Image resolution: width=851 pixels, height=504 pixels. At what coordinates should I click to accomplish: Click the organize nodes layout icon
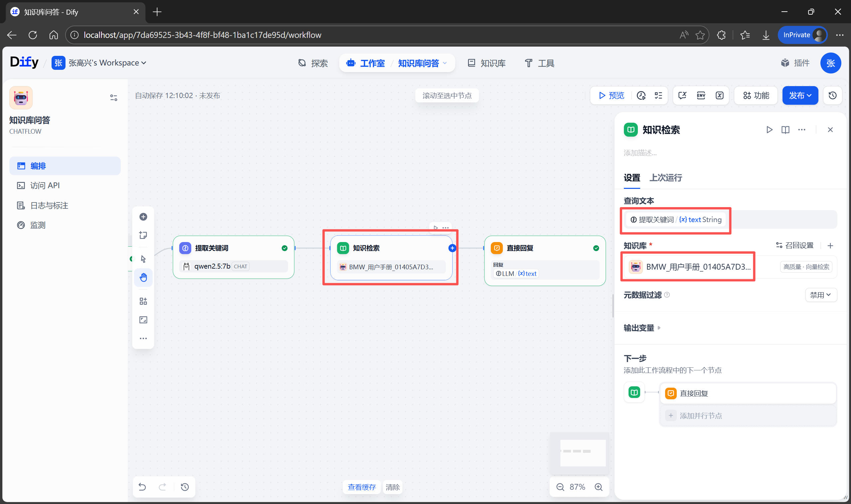[x=143, y=301]
